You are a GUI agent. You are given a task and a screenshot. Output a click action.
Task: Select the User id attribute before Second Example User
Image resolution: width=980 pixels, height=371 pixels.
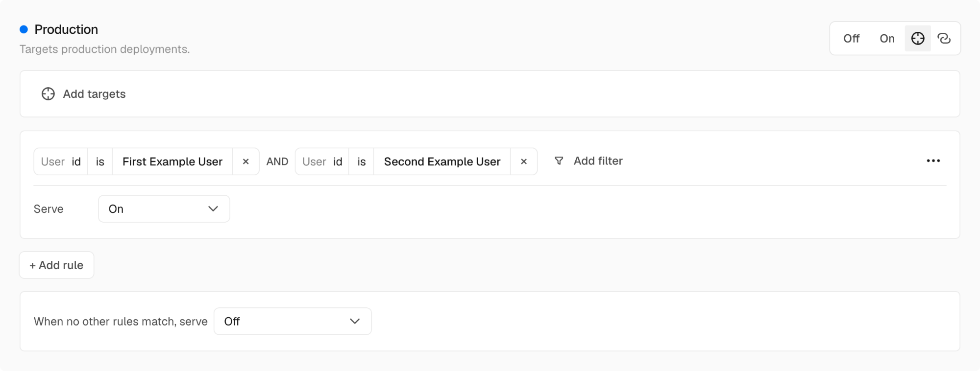[322, 162]
